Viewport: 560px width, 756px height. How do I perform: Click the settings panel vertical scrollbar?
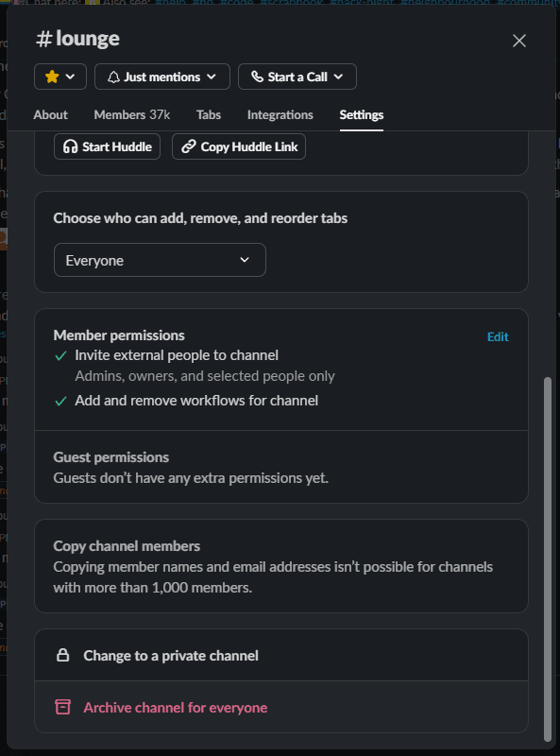coord(548,559)
